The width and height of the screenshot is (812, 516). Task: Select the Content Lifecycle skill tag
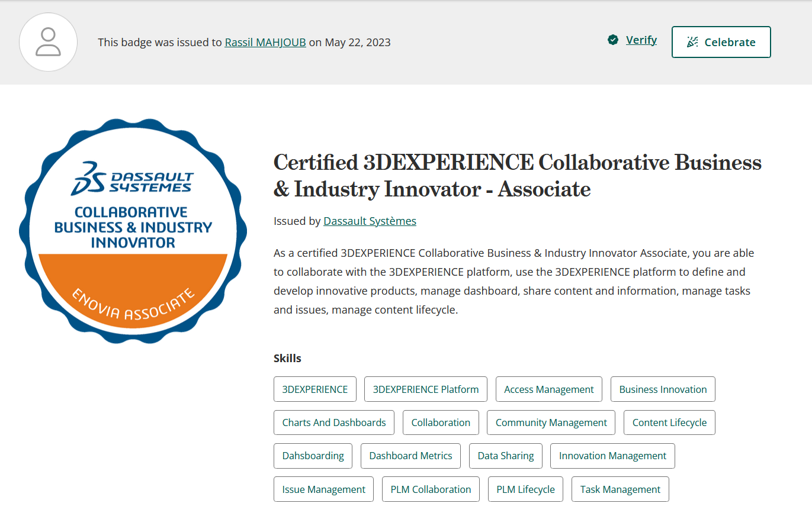click(669, 423)
